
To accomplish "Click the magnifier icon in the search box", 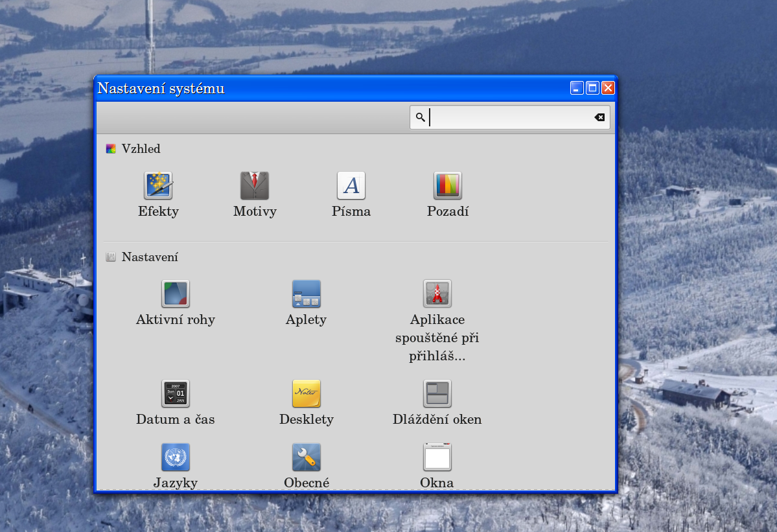I will point(421,117).
